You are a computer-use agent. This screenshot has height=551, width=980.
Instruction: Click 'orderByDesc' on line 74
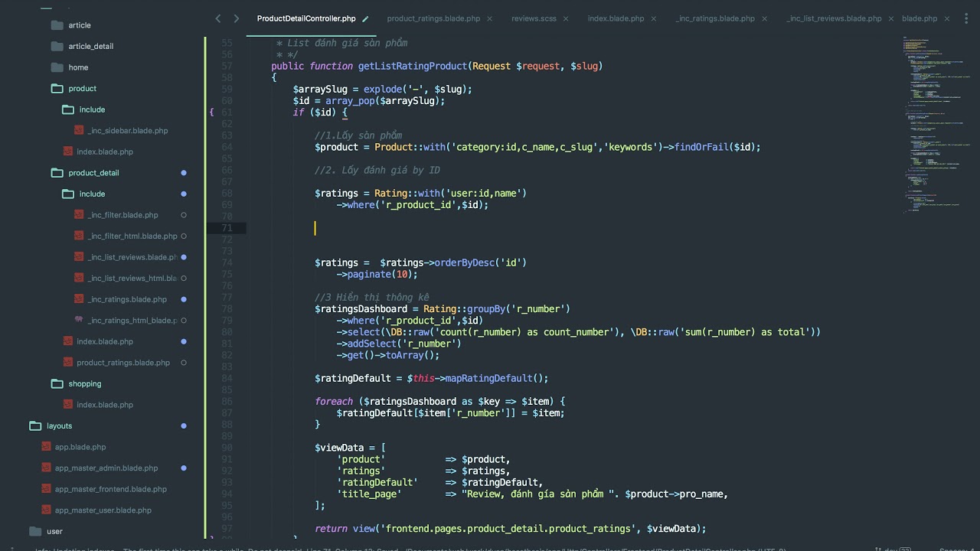tap(465, 262)
